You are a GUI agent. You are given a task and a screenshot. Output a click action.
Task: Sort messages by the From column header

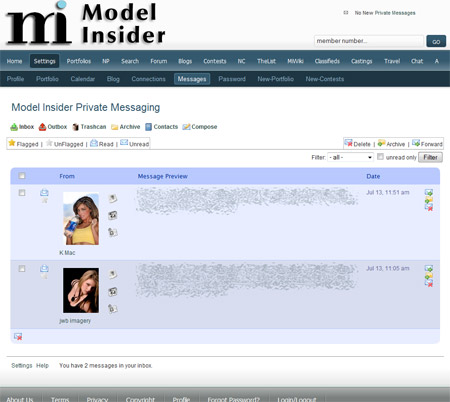click(67, 176)
